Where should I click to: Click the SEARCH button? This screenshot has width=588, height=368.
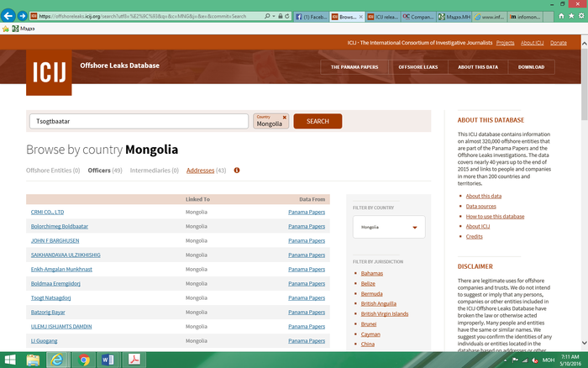318,121
